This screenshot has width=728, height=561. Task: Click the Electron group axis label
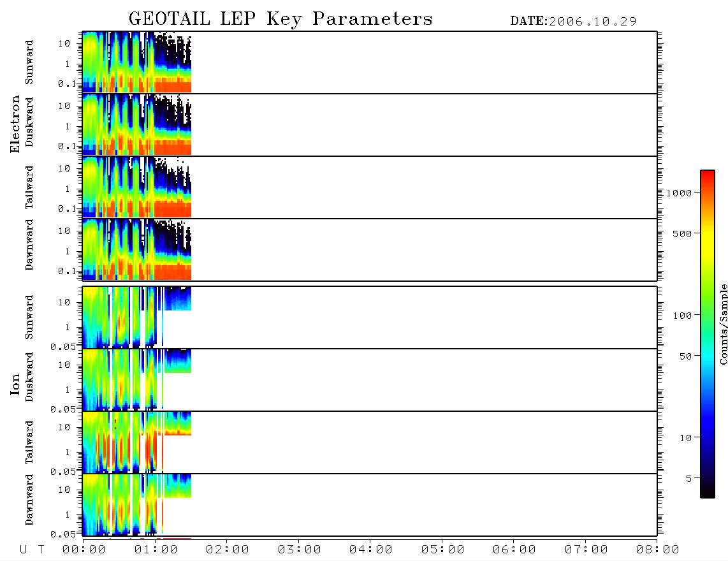pos(15,124)
